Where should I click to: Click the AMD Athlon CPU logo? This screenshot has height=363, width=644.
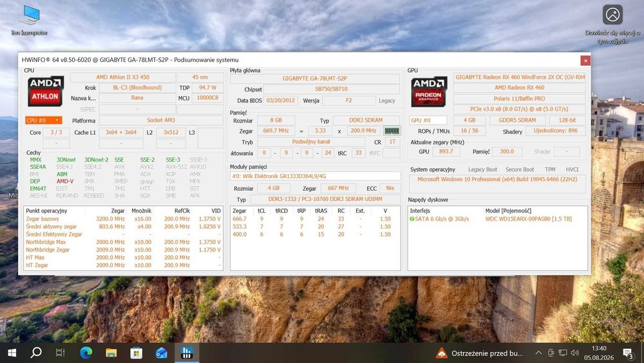pyautogui.click(x=46, y=91)
